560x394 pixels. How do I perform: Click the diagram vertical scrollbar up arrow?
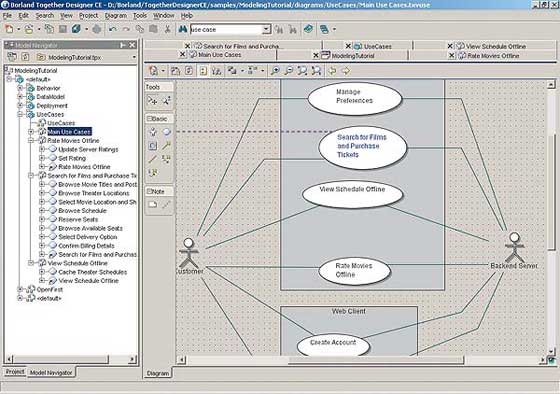(x=551, y=85)
